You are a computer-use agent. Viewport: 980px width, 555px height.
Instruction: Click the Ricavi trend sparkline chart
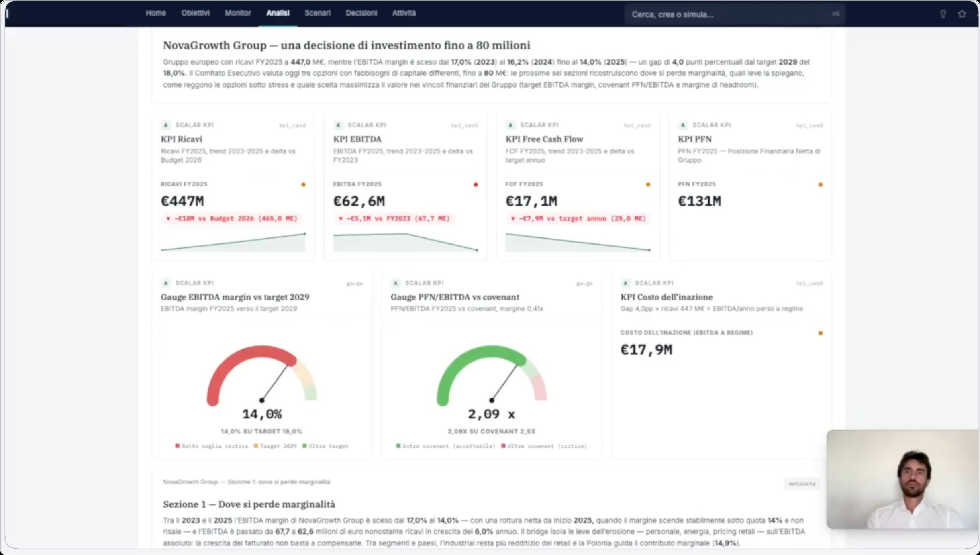pyautogui.click(x=233, y=242)
